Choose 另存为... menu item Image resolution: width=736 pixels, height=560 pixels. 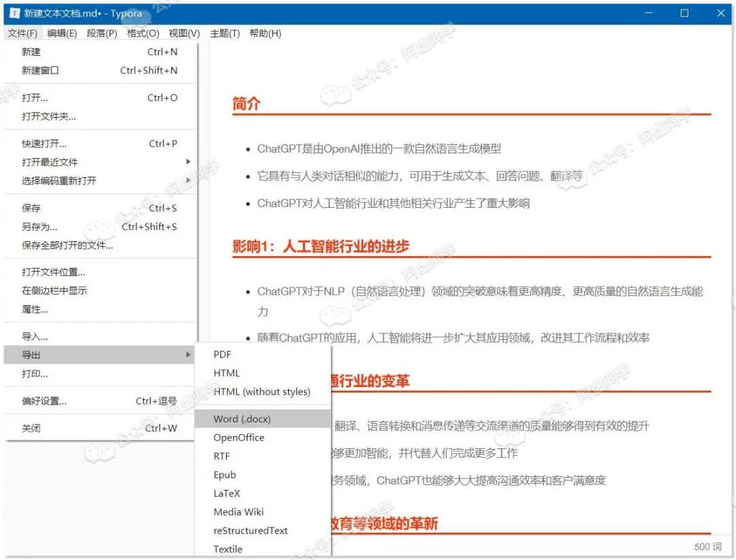(x=99, y=227)
